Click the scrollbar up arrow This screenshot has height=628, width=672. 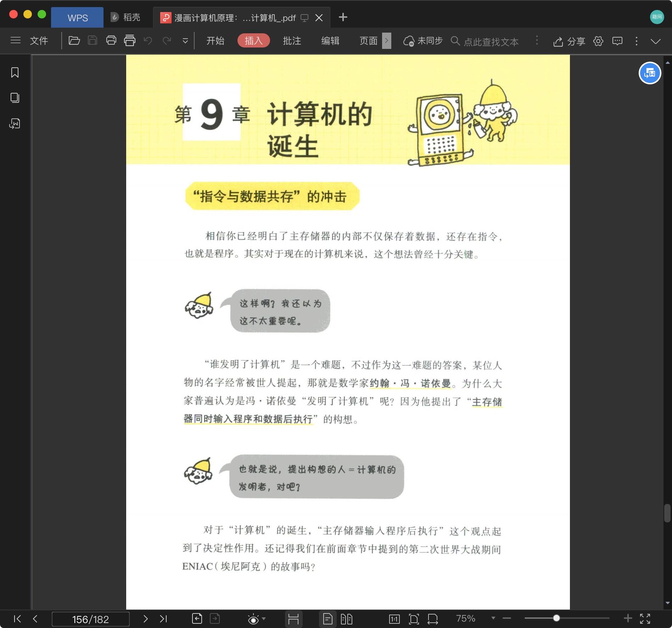pos(668,62)
